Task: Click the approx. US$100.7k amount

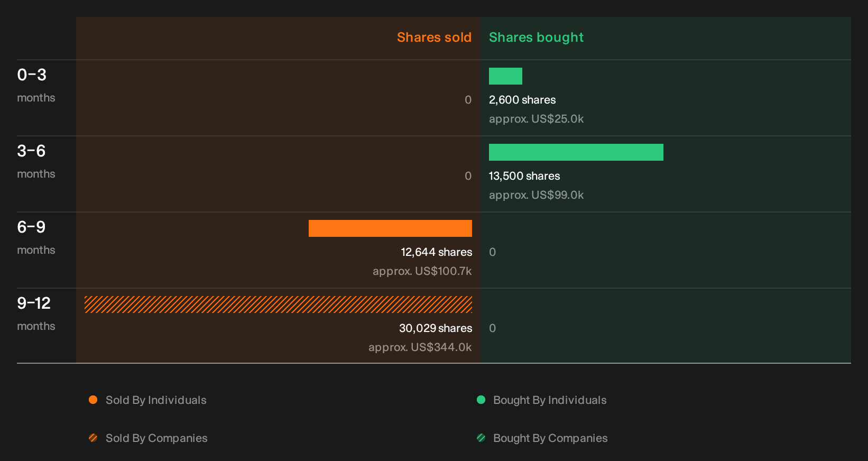Action: (422, 271)
